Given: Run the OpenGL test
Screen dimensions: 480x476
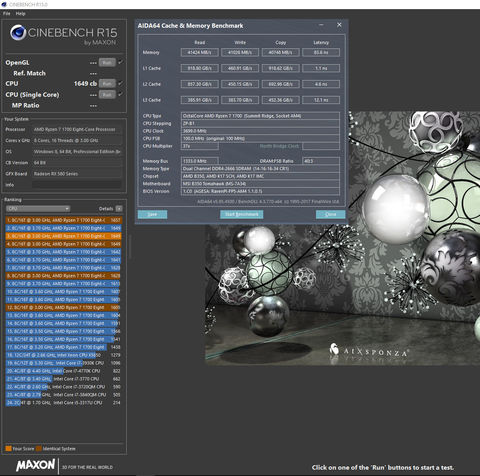Looking at the screenshot, I should coord(107,62).
